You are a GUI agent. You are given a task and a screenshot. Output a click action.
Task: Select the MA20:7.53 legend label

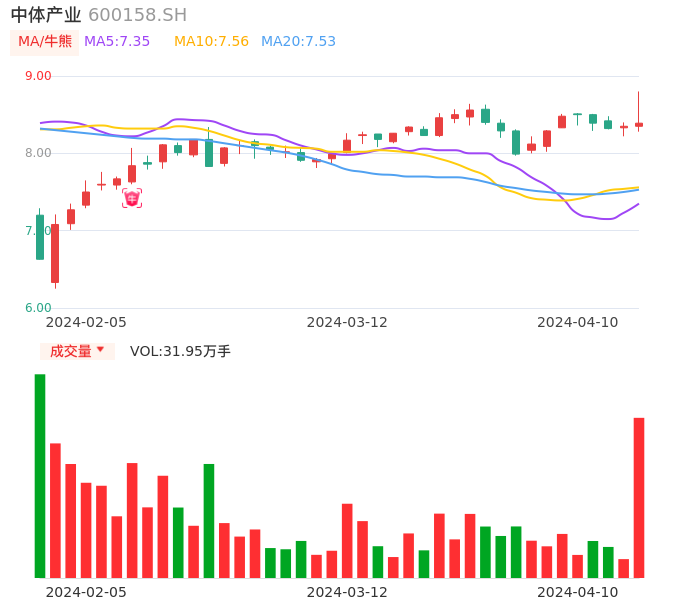298,42
